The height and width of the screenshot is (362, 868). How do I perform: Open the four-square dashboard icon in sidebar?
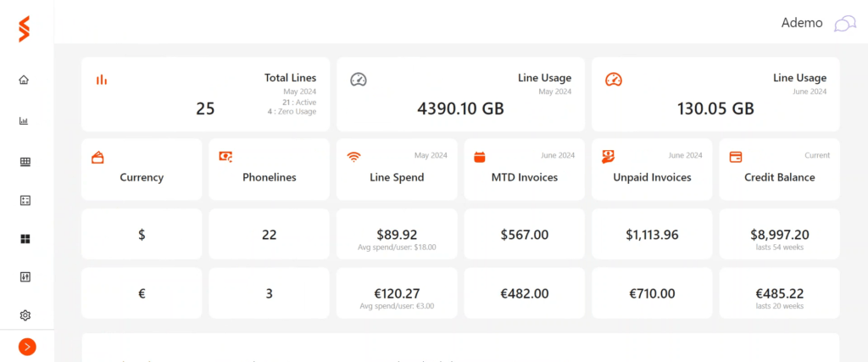tap(25, 238)
